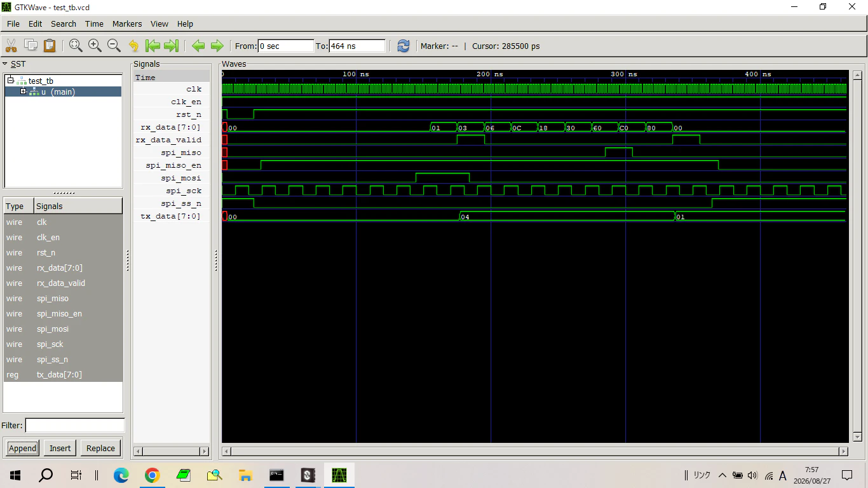Select clk_en in the SST signal list
Image resolution: width=868 pixels, height=488 pixels.
click(63, 238)
